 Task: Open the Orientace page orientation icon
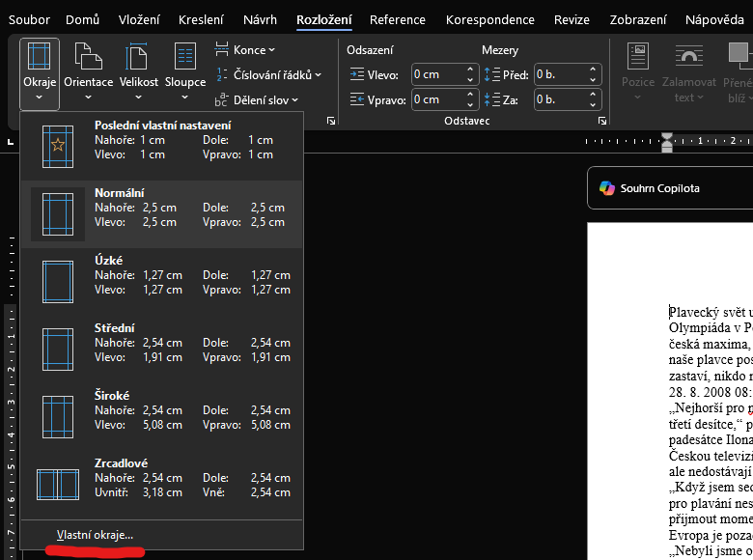[89, 58]
